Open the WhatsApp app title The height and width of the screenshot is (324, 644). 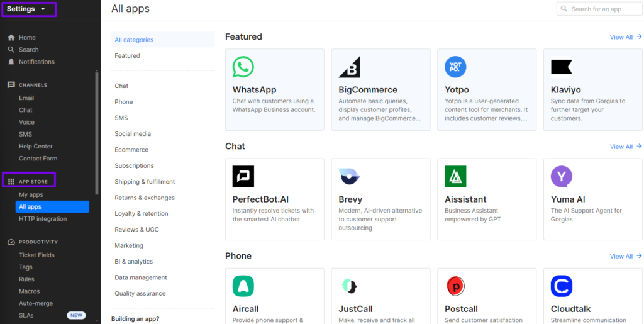point(254,90)
